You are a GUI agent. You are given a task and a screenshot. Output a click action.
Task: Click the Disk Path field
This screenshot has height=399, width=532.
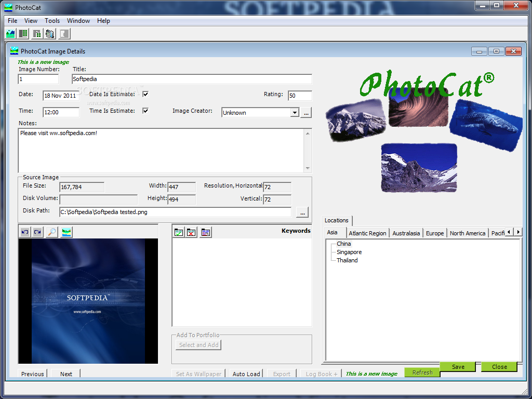coord(176,212)
